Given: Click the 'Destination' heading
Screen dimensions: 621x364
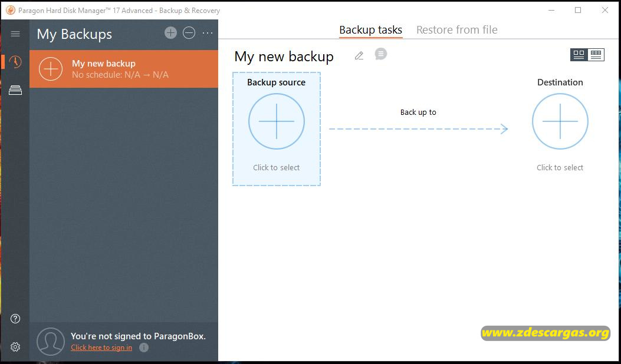Looking at the screenshot, I should (x=560, y=82).
